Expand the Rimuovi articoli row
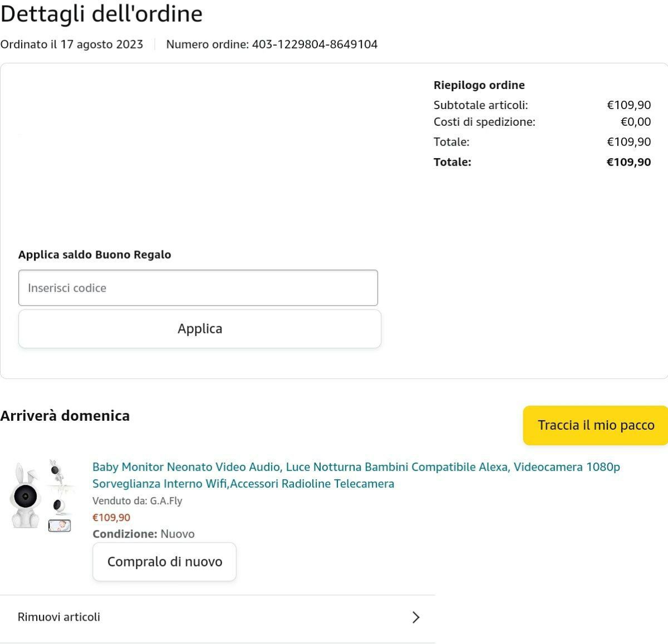The image size is (668, 644). [x=217, y=617]
